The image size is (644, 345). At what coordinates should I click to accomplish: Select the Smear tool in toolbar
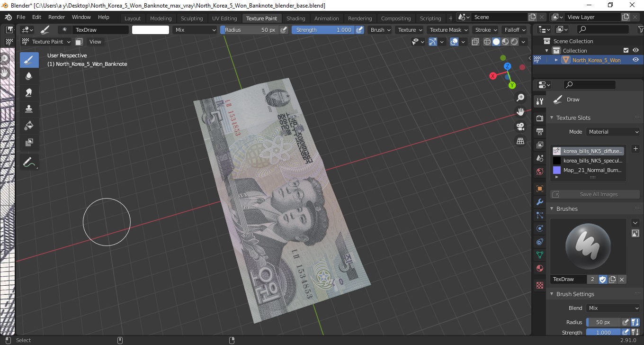click(29, 92)
